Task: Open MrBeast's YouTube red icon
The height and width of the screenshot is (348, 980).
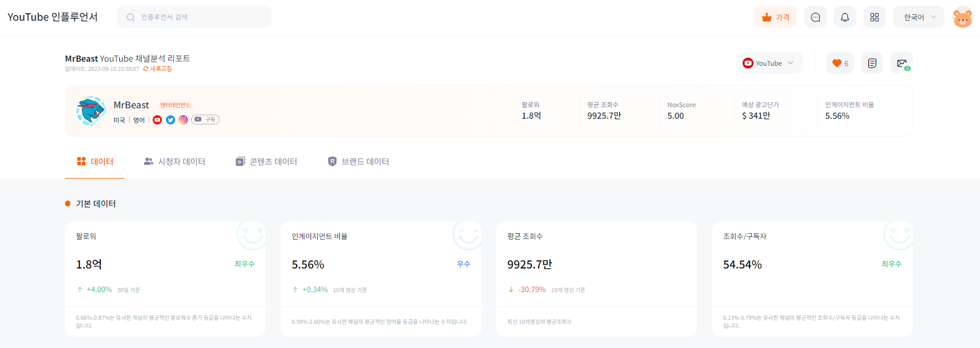Action: pos(157,120)
